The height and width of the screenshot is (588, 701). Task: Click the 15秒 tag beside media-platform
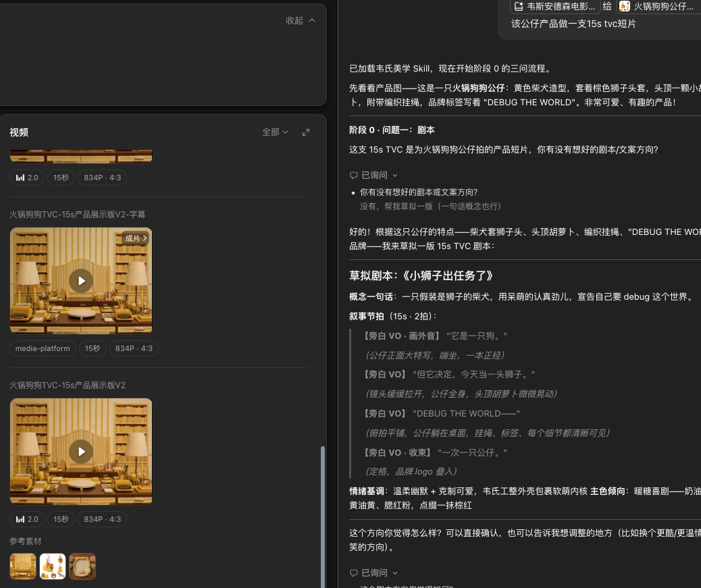point(93,348)
